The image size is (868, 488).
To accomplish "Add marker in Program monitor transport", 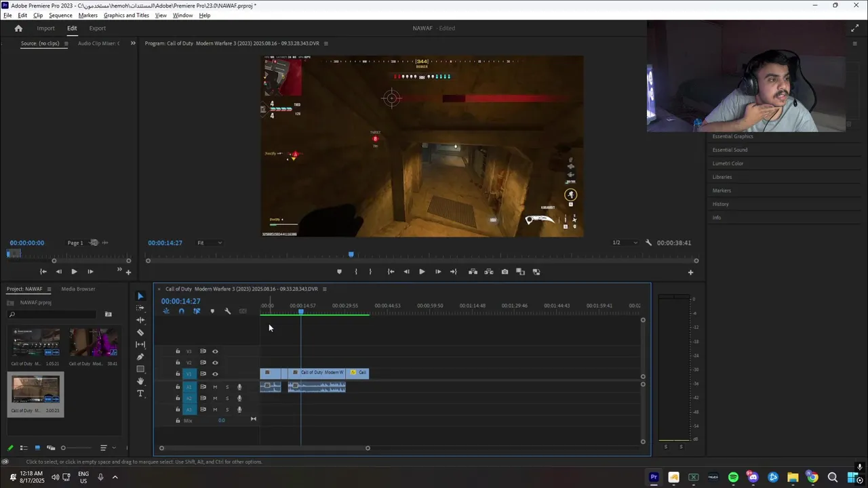I will tap(339, 272).
